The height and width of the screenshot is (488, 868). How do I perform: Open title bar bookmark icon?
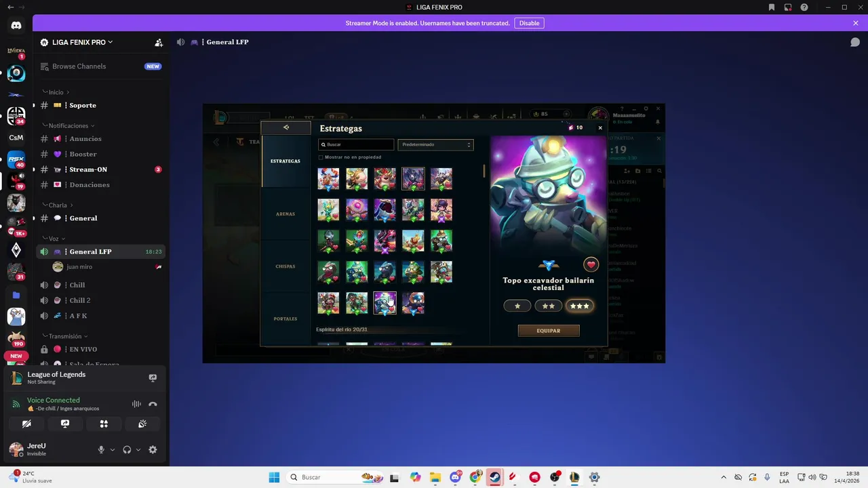(772, 7)
